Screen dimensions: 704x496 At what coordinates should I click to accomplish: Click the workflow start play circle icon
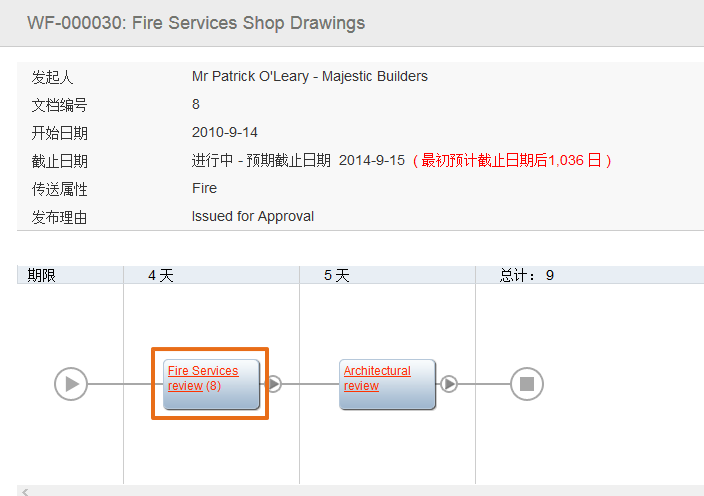click(70, 384)
